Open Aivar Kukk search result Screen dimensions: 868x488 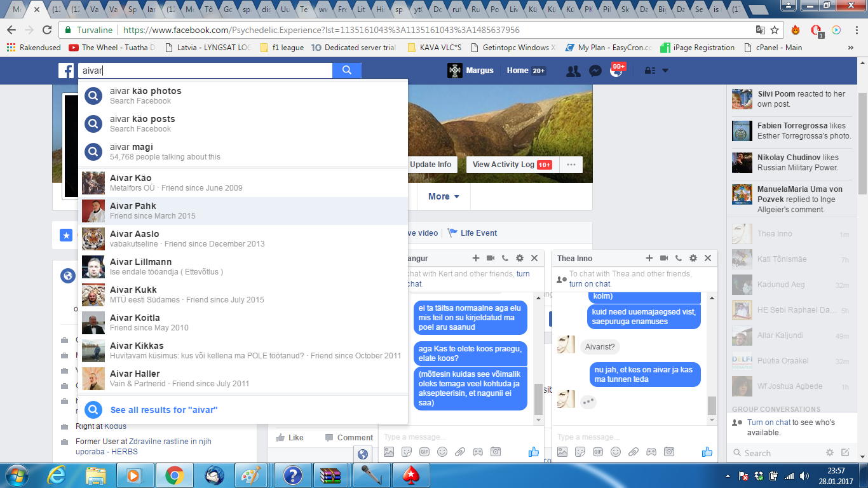243,294
